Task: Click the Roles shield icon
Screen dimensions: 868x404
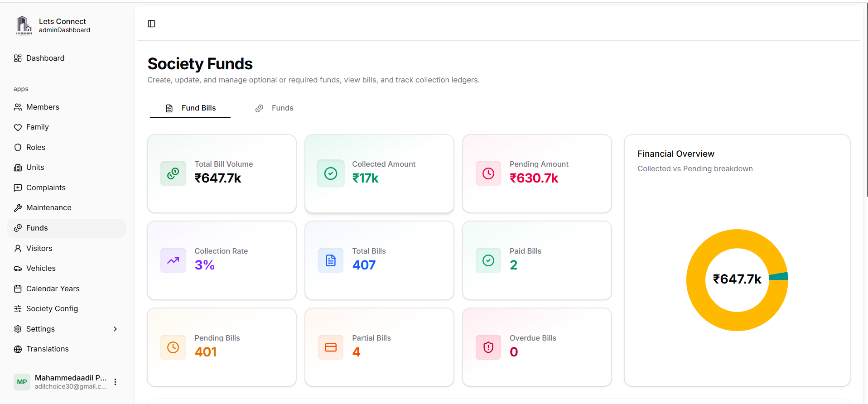Action: click(x=18, y=147)
